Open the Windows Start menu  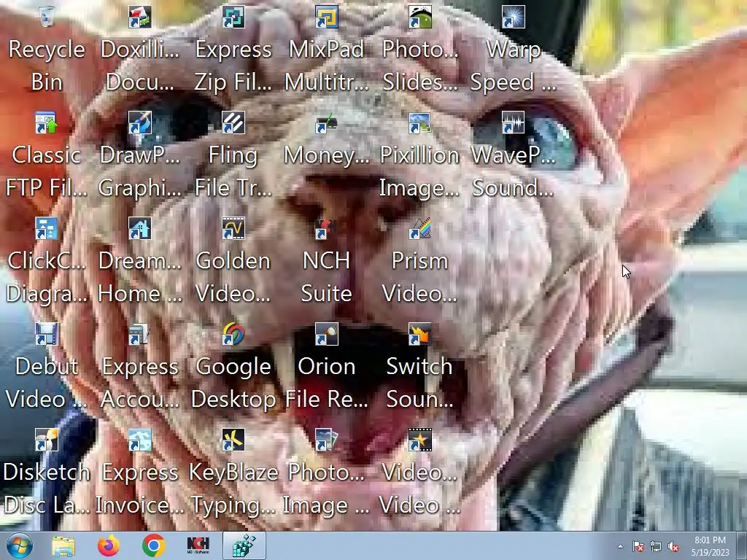click(x=19, y=545)
